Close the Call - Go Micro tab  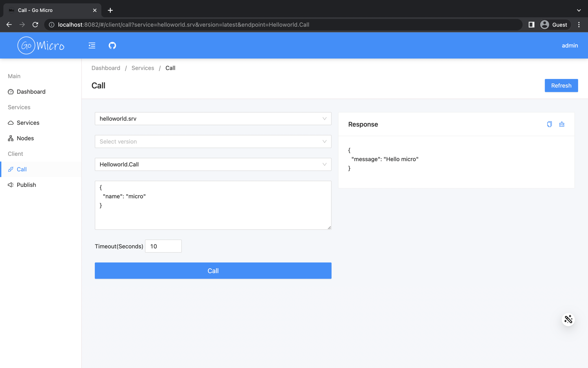[95, 10]
